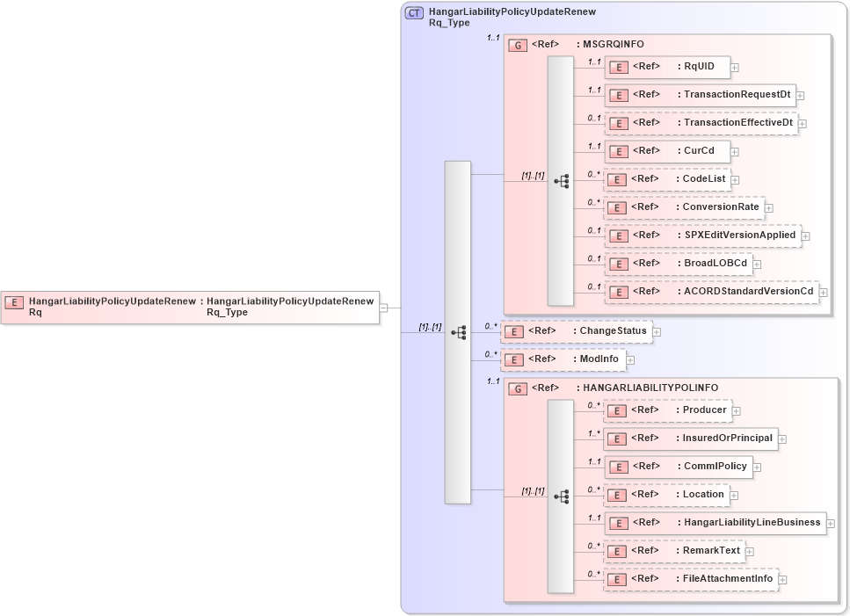Collapse the root element via its minus box
This screenshot has width=850, height=616.
pyautogui.click(x=381, y=307)
